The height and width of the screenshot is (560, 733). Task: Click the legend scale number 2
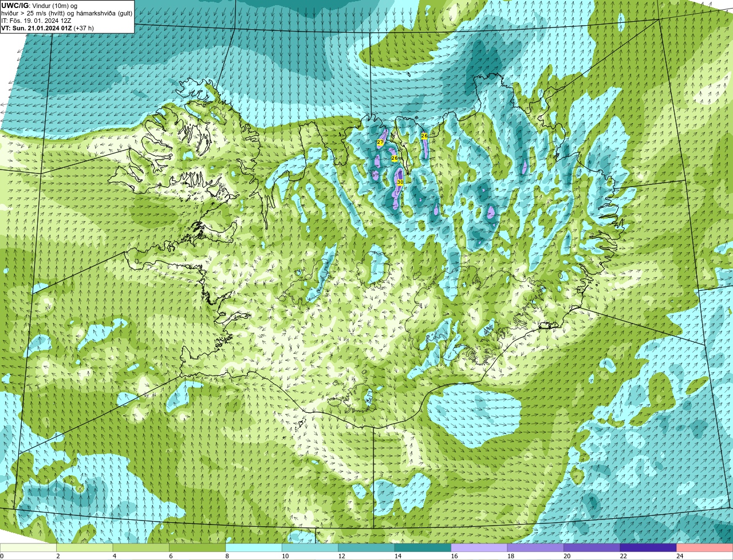click(x=57, y=555)
